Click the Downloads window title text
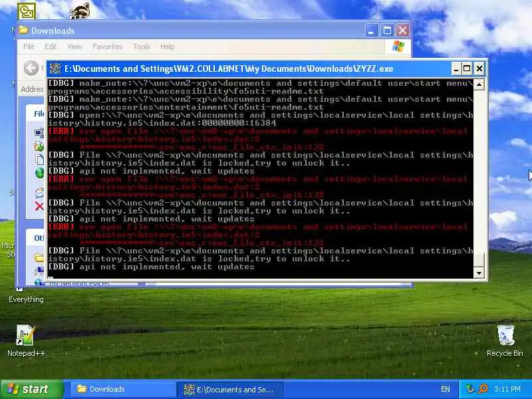Viewport: 532px width, 399px height. [53, 31]
